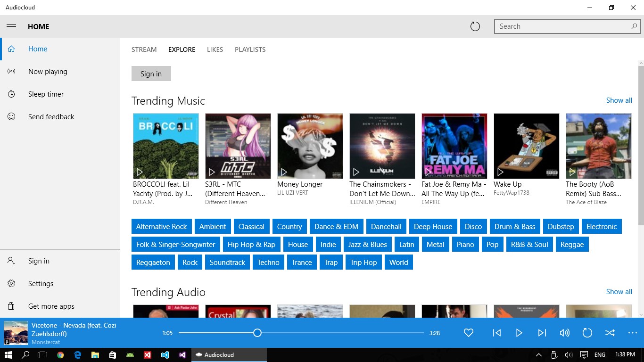Image resolution: width=644 pixels, height=362 pixels.
Task: Play the current track Nevada
Action: pyautogui.click(x=519, y=333)
